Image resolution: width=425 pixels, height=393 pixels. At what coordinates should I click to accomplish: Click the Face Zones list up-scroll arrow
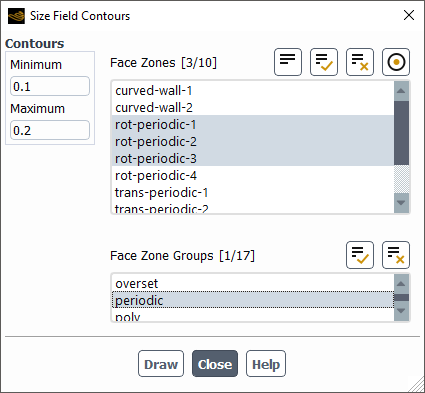pos(401,91)
